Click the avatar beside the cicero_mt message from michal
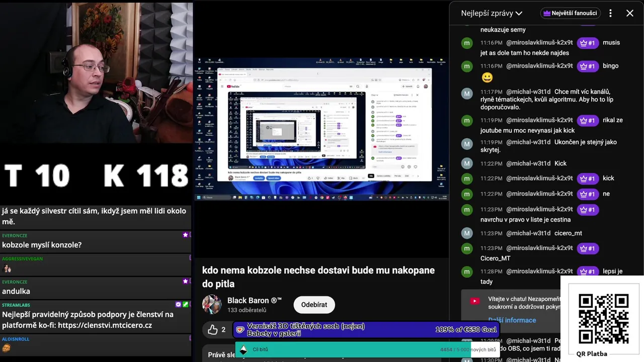Viewport: 644px width, 362px height. tap(467, 233)
